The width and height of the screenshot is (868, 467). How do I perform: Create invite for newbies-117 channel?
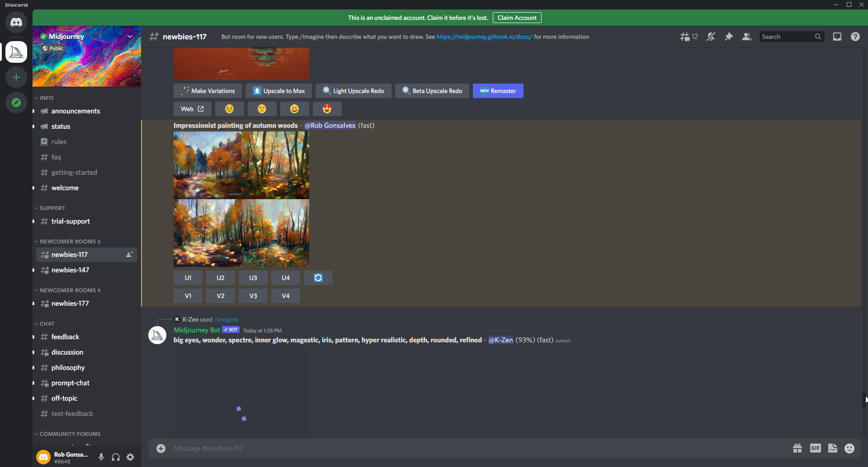point(129,255)
